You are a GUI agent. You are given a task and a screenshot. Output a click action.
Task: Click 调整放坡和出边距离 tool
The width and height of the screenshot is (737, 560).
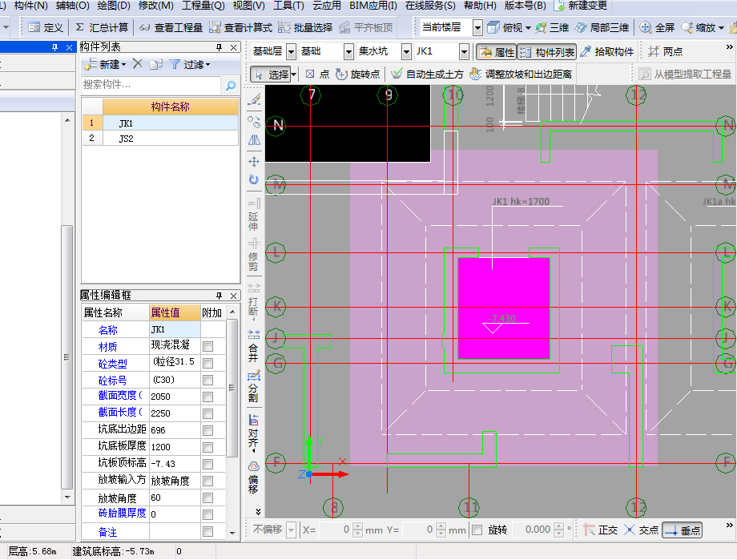tap(521, 75)
